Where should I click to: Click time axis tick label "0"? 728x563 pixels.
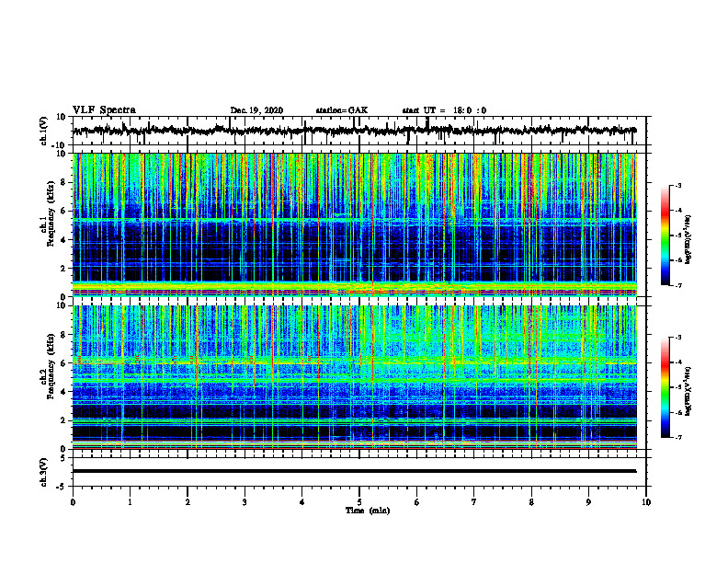point(73,502)
